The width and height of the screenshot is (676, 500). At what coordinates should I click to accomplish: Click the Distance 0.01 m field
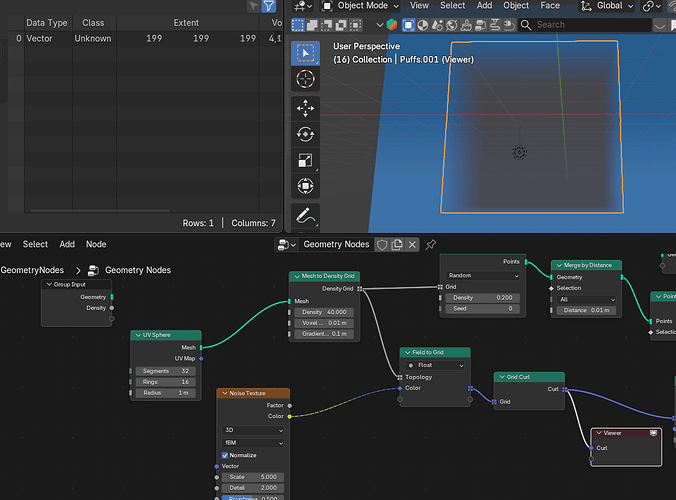click(586, 310)
